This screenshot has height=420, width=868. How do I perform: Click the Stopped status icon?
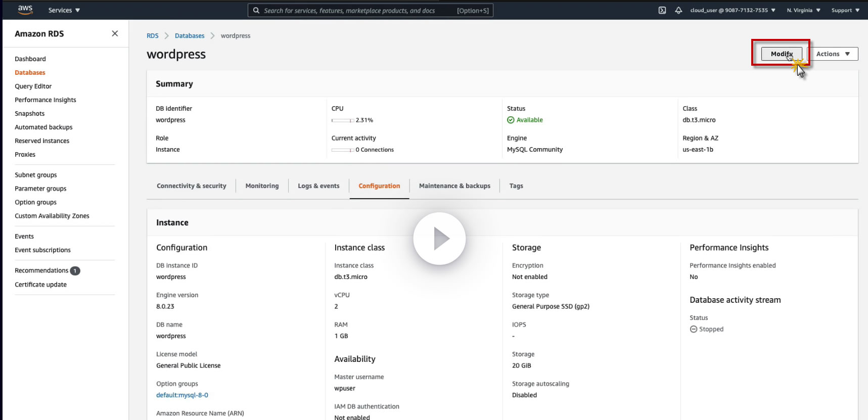(694, 329)
